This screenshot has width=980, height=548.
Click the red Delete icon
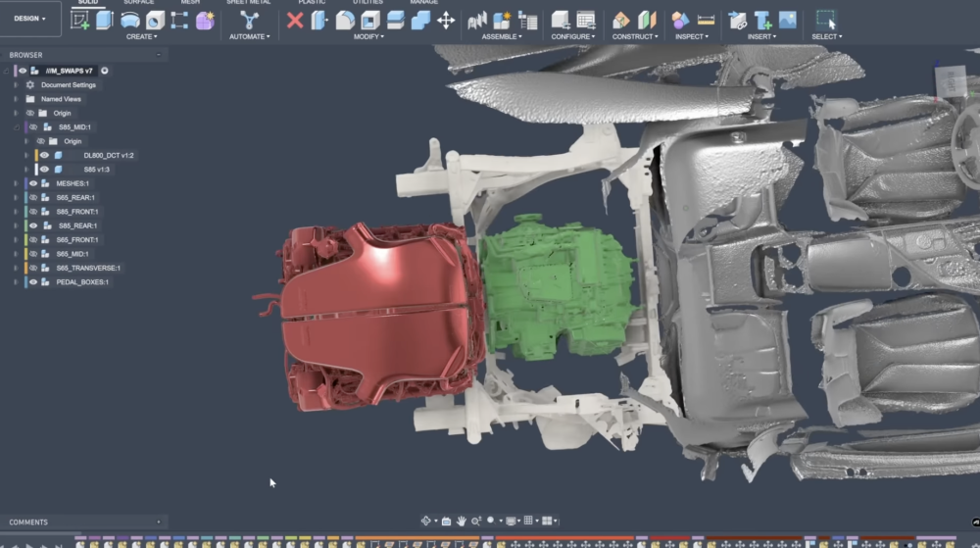tap(295, 20)
